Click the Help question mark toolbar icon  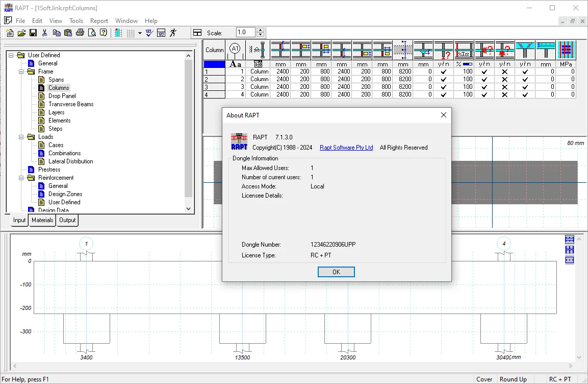coord(104,33)
